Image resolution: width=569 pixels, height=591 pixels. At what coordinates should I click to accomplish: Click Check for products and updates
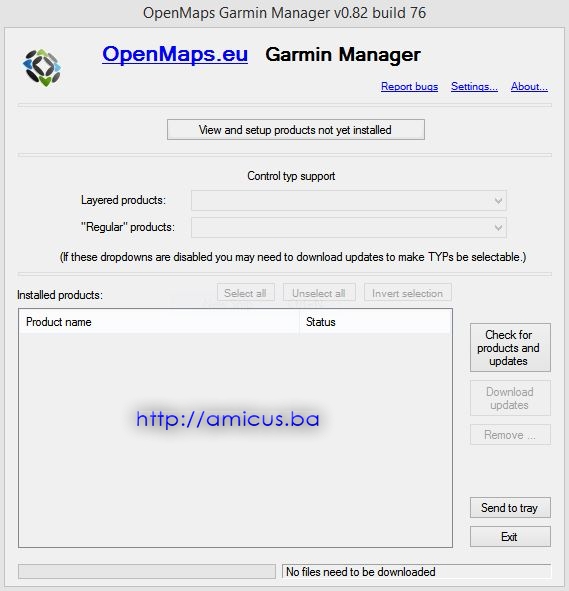click(510, 348)
